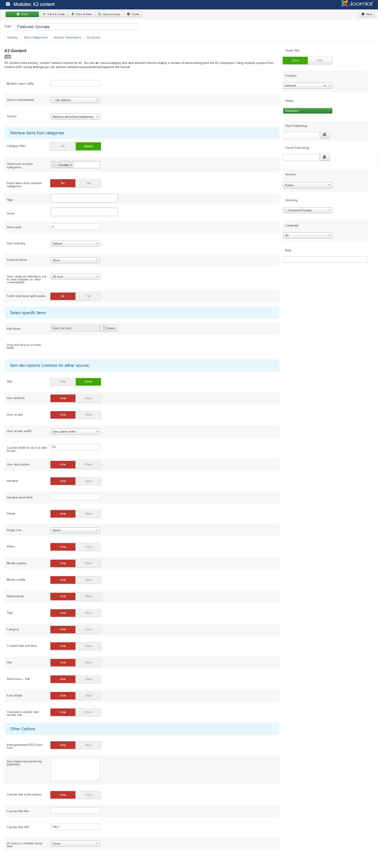Open the Image size dropdown
Screen dimensions: 378x868
click(75, 530)
